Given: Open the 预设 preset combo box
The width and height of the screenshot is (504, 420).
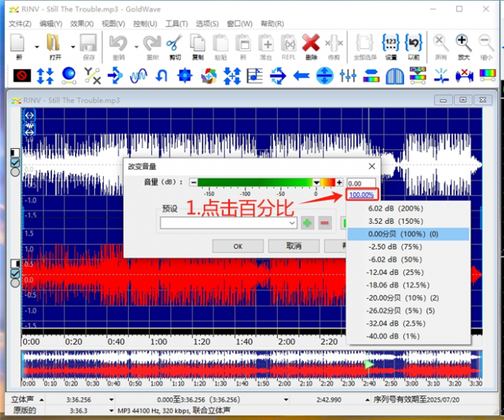Looking at the screenshot, I should tap(228, 223).
